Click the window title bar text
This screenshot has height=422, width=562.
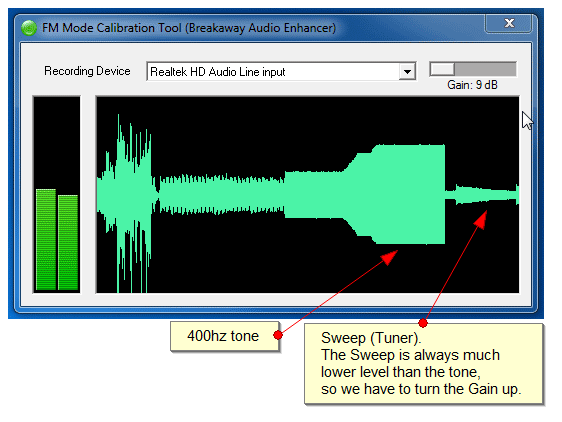click(x=189, y=28)
